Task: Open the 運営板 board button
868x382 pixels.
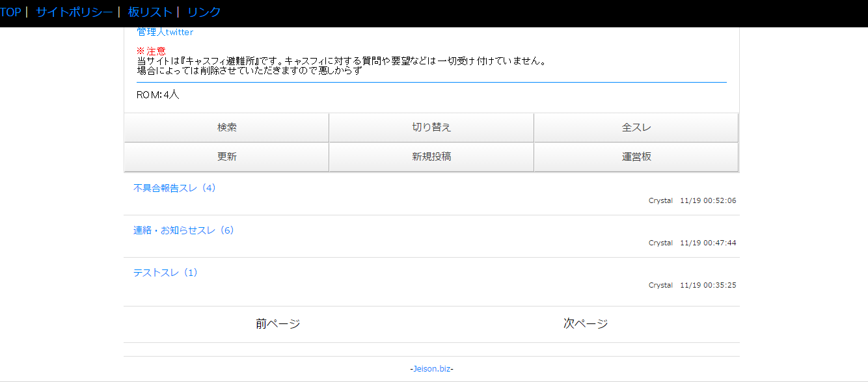Action: (636, 157)
